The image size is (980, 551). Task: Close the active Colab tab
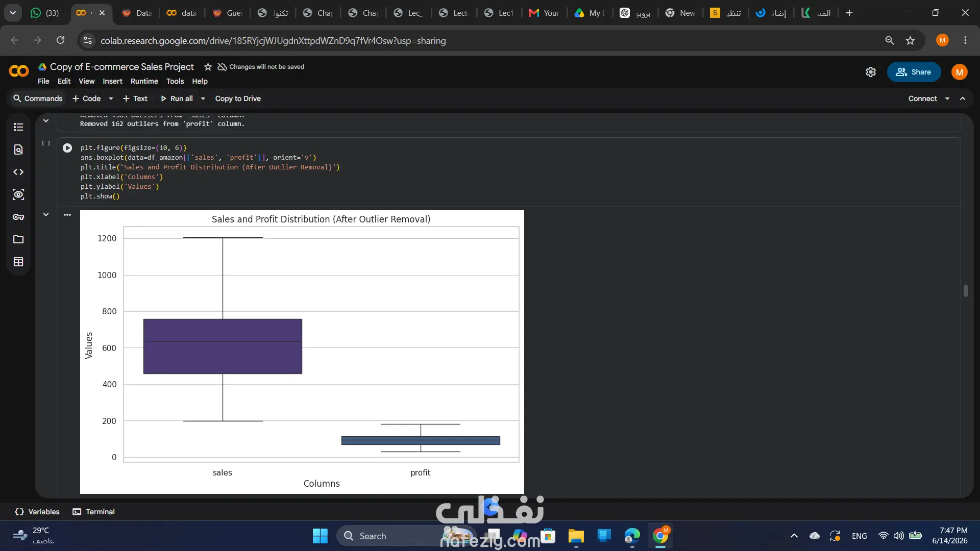[102, 13]
